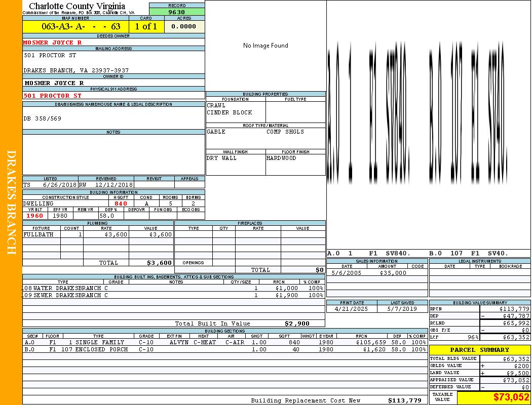Click the acres value 0.0000
532x405 pixels.
point(183,26)
